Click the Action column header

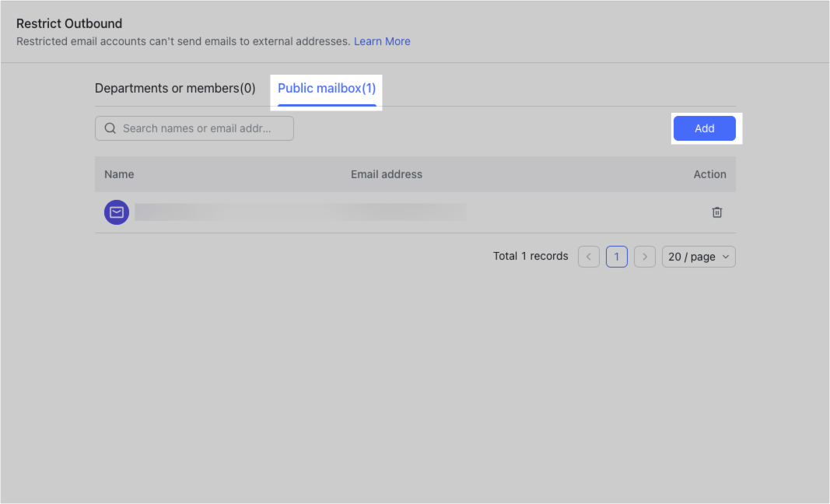[x=709, y=173]
